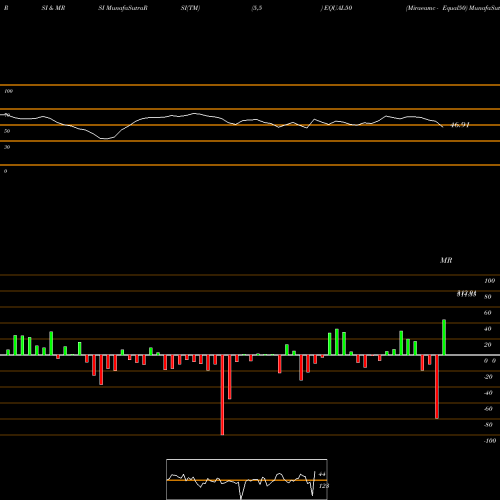
Task: Click the RSI value label 46.94
Action: [460, 125]
